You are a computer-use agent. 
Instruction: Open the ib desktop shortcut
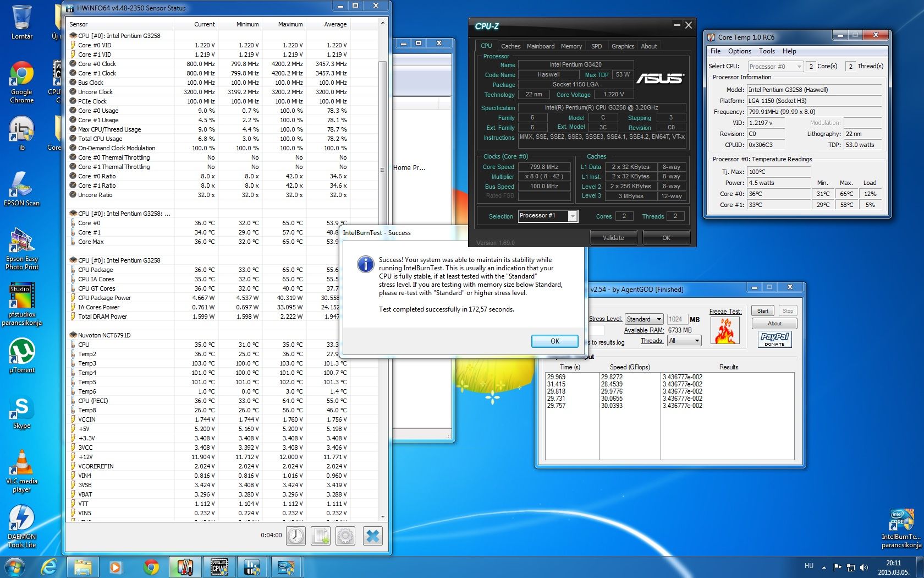(22, 133)
